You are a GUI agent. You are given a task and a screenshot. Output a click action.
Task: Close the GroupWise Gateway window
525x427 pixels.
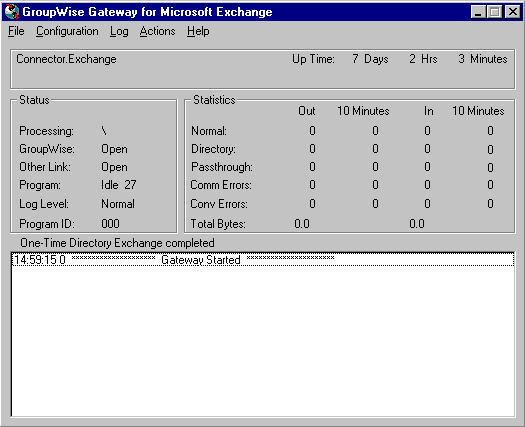coord(513,12)
